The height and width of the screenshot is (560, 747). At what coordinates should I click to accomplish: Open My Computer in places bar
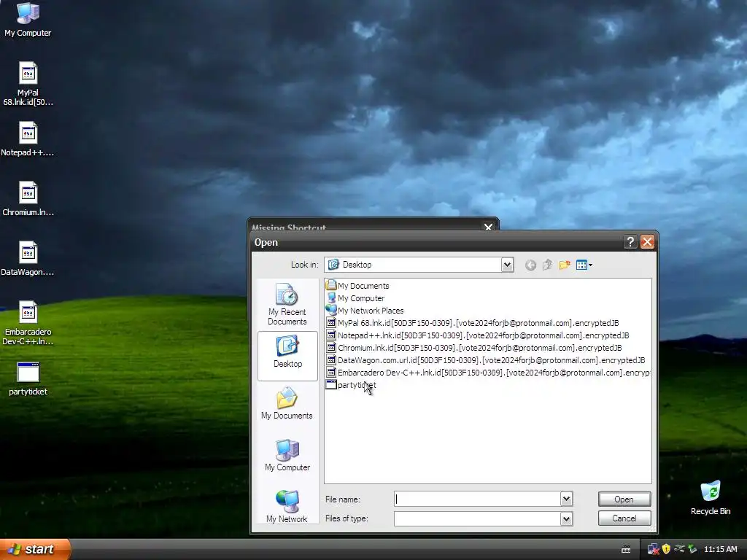287,455
